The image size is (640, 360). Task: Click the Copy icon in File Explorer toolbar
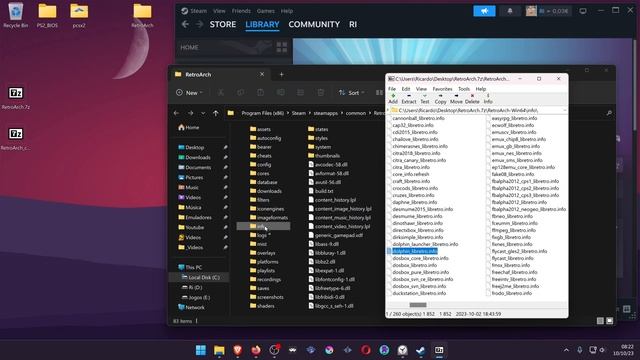pyautogui.click(x=241, y=93)
